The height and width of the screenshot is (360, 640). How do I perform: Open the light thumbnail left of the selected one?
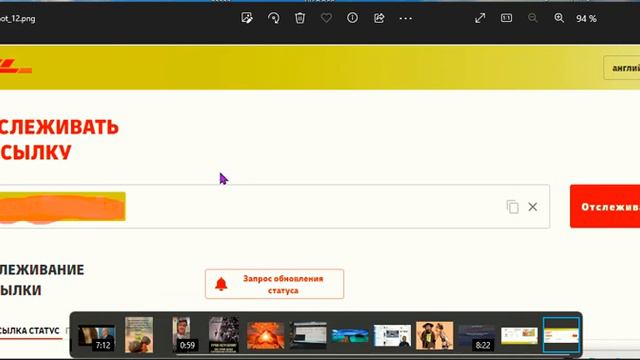click(519, 336)
